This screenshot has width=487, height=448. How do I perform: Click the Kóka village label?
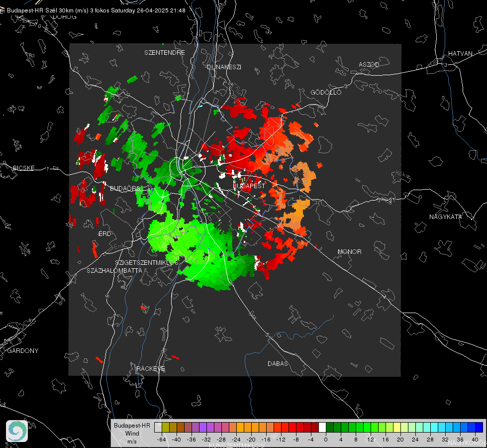[x=402, y=175]
